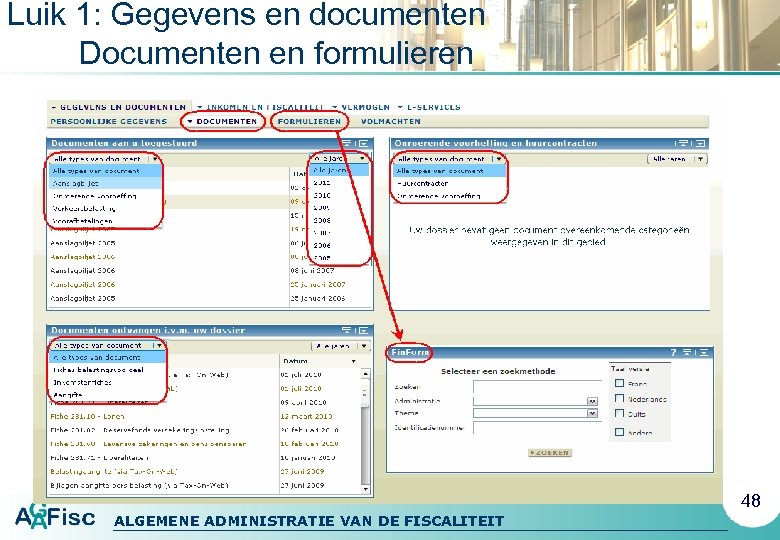The width and height of the screenshot is (780, 540).
Task: Collapse the 'Documenten ontvangen i.v.m. uw dossier' panel icon
Action: pos(346,330)
